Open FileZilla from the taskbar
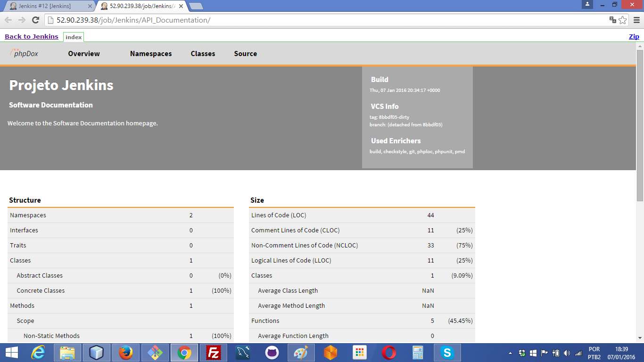Screen dimensions: 644x362 tap(214, 353)
